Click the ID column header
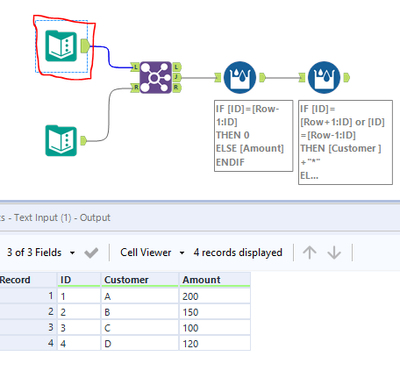Screen dimensions: 400x384 pos(79,280)
